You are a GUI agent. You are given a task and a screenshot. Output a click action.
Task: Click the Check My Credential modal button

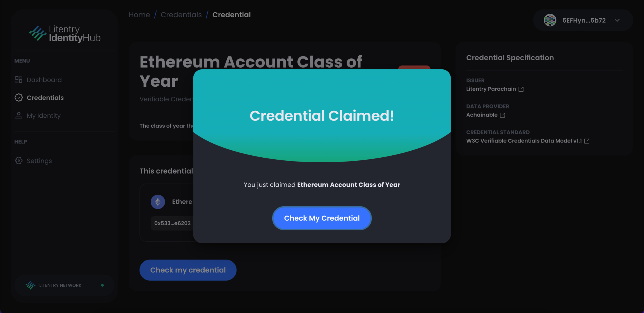click(x=322, y=218)
